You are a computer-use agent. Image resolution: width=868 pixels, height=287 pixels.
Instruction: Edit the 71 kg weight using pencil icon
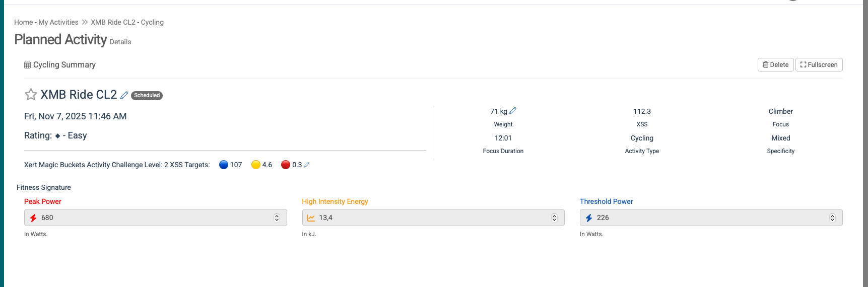coord(513,111)
